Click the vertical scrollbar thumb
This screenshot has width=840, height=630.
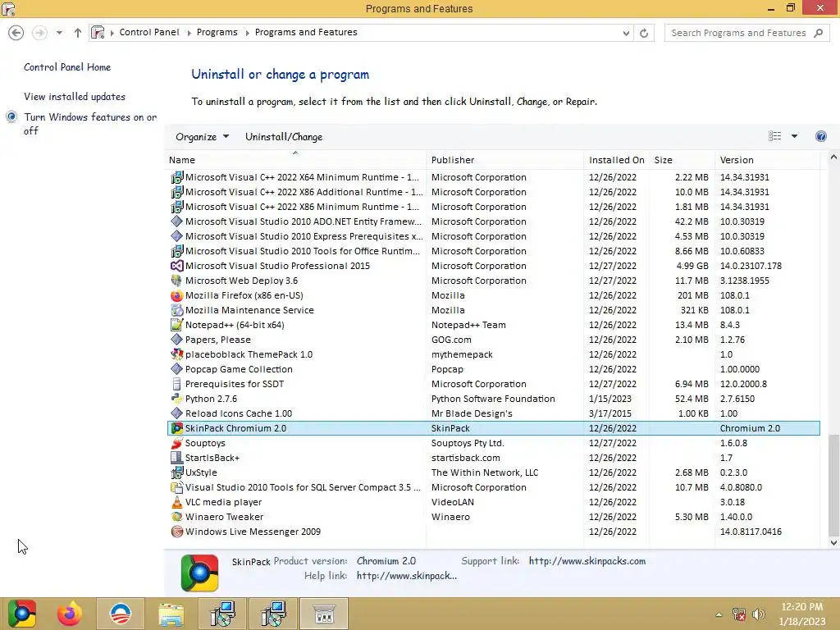pyautogui.click(x=833, y=485)
